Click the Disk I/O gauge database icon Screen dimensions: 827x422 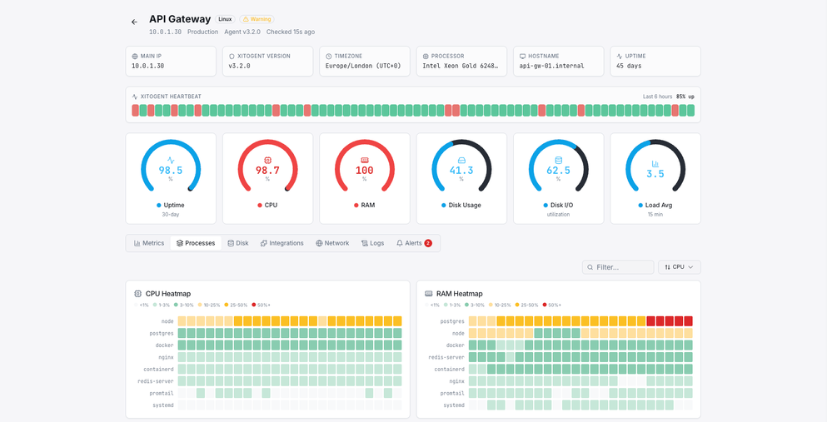point(558,160)
